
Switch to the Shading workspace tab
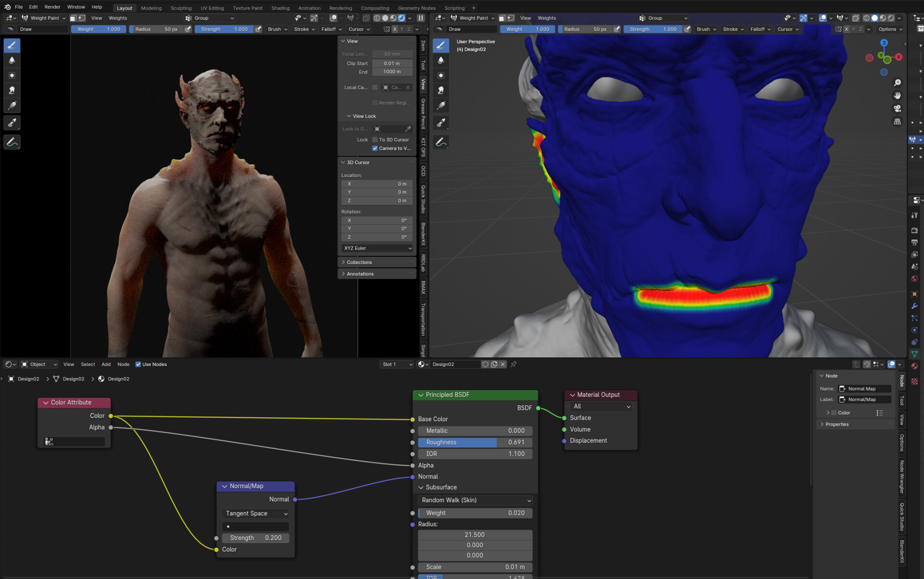(x=280, y=8)
